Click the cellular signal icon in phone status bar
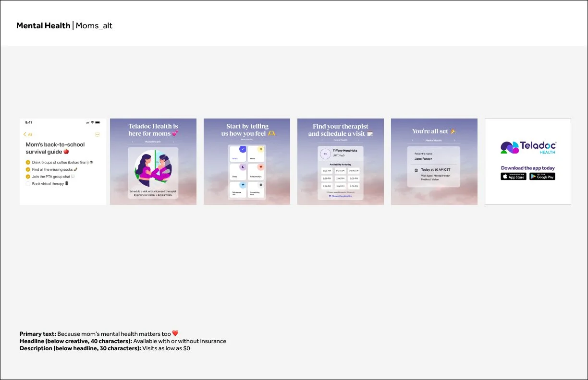The height and width of the screenshot is (380, 588). (87, 122)
